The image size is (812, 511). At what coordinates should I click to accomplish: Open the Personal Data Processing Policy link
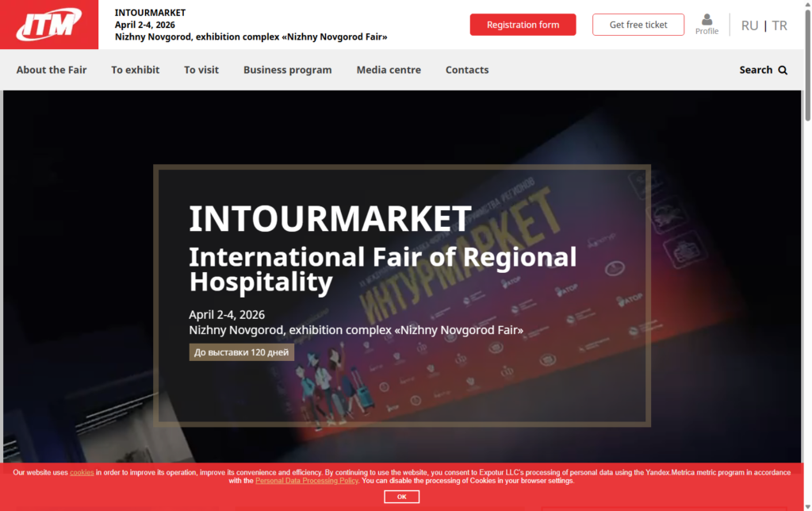(x=307, y=481)
